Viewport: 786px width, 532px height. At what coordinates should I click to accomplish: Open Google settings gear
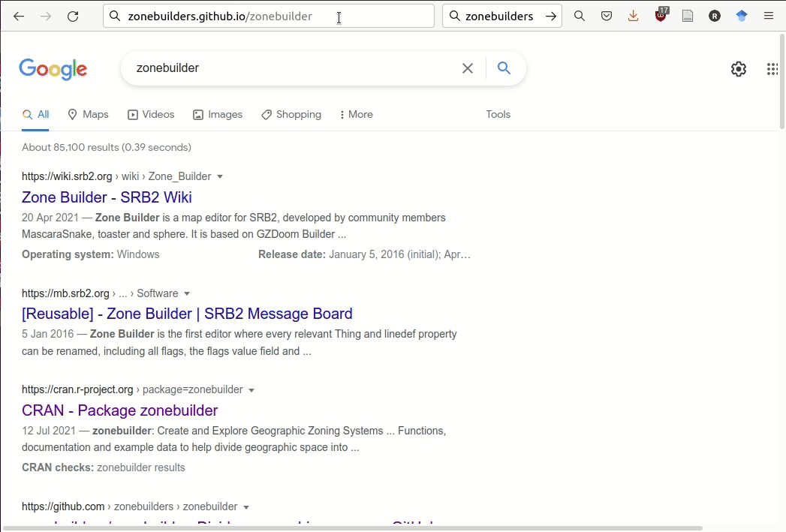[739, 68]
